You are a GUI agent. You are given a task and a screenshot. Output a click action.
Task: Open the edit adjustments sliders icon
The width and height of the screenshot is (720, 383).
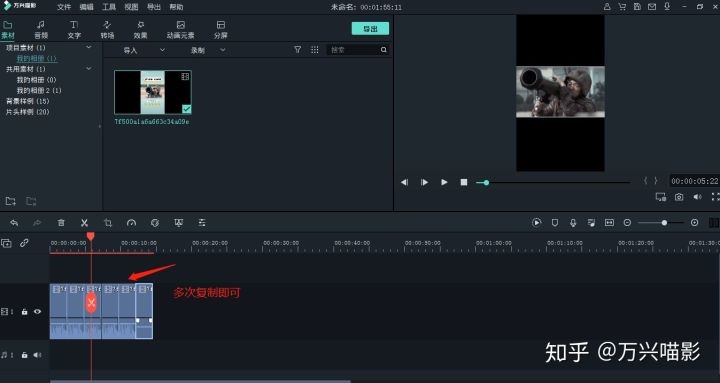point(202,223)
